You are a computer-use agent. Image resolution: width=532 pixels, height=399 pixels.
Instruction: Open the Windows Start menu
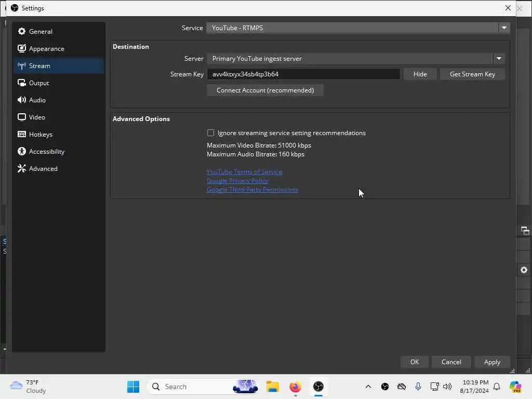(133, 387)
